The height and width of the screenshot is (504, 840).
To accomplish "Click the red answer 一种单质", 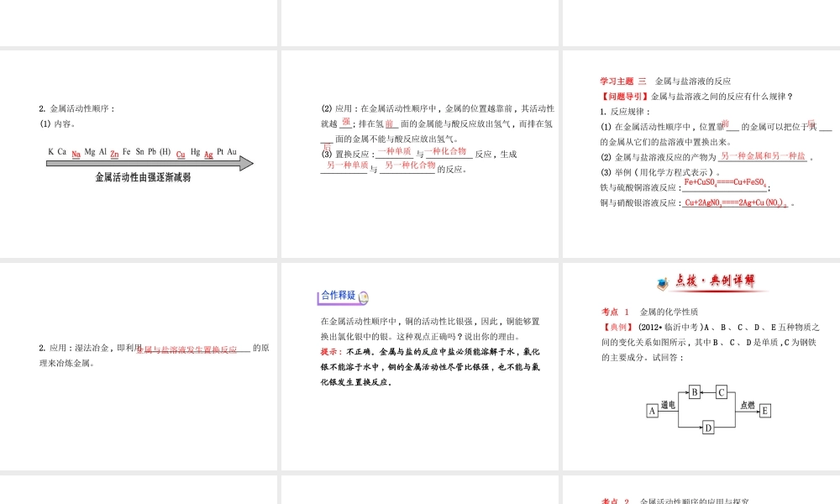I will [x=394, y=151].
